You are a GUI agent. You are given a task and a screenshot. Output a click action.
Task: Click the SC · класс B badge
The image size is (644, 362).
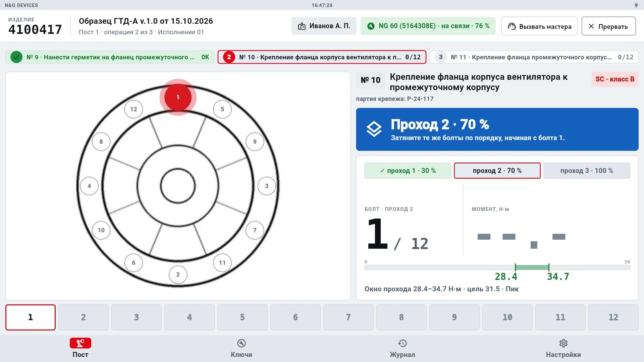(615, 79)
